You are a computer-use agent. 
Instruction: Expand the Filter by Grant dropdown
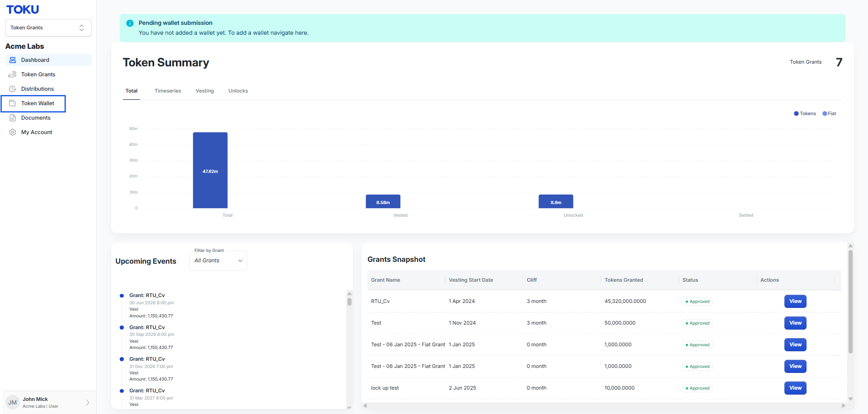[218, 260]
